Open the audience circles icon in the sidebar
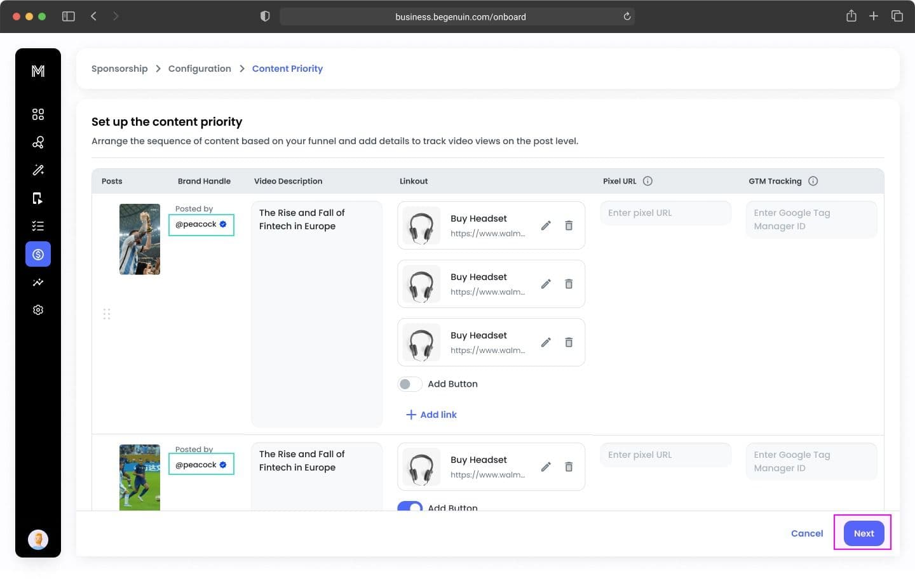The image size is (915, 588). click(x=38, y=142)
